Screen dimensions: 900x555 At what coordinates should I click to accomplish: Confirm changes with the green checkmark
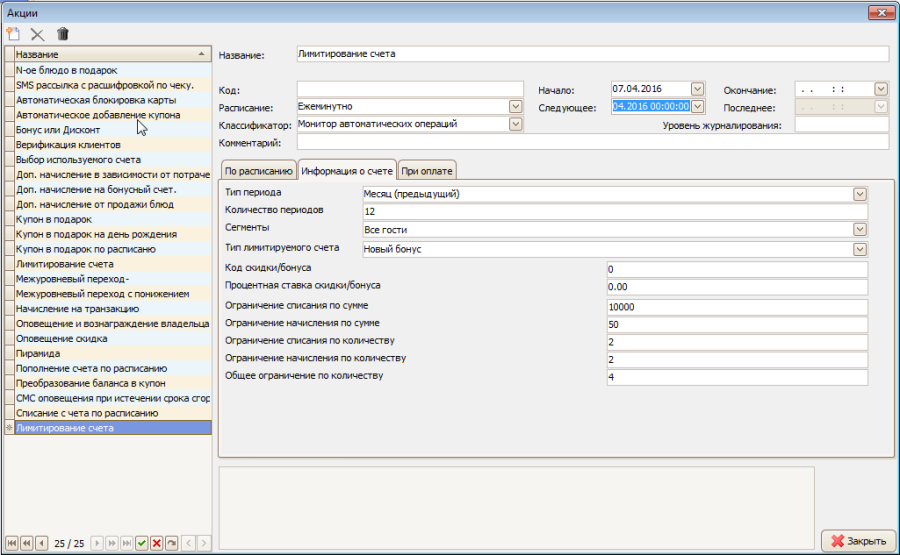coord(142,543)
